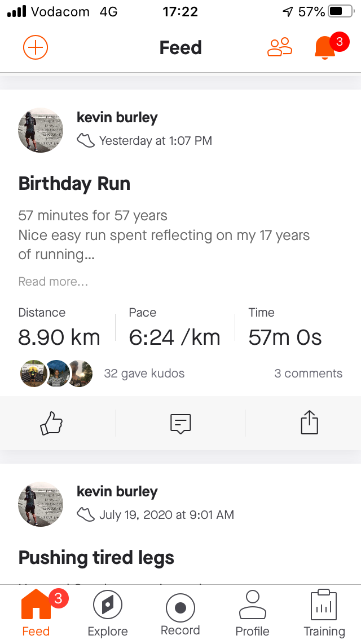Image resolution: width=361 pixels, height=640 pixels.
Task: Tap kevin burley avatar on Birthday Run
Action: point(40,130)
